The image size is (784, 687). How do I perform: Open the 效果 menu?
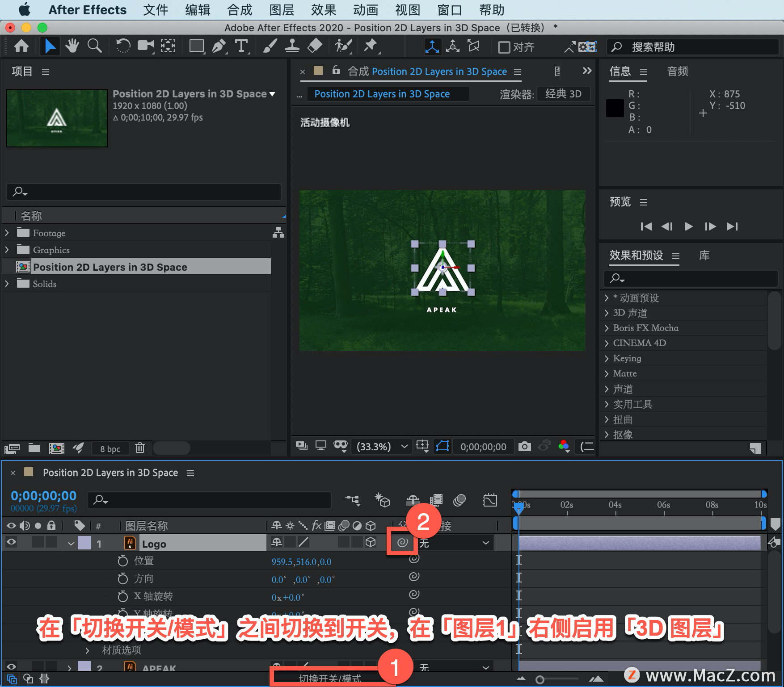324,10
